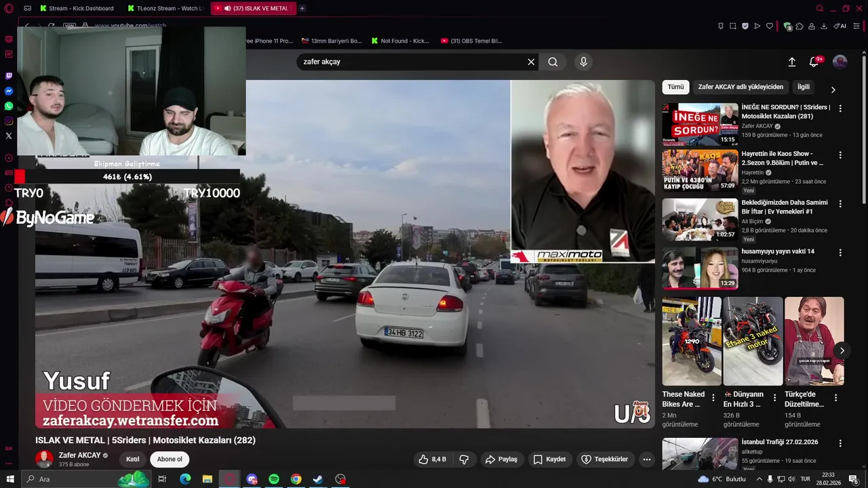The width and height of the screenshot is (868, 488).
Task: Click the Katıl join button
Action: pos(133,459)
